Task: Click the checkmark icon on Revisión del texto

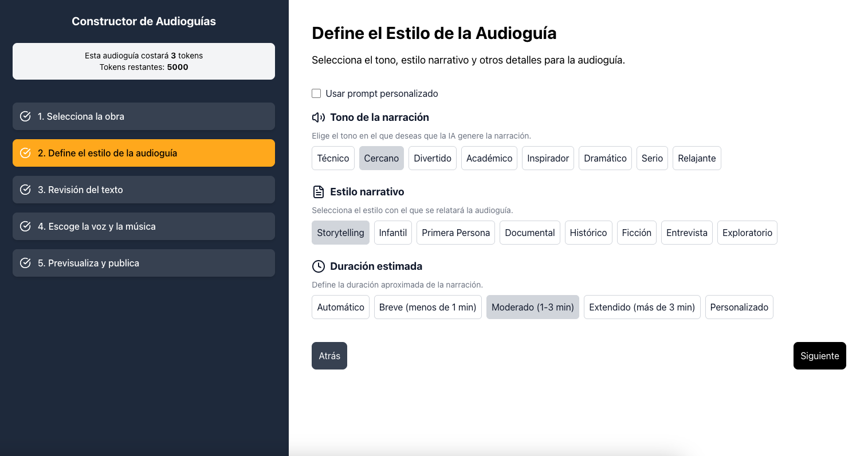Action: point(25,190)
